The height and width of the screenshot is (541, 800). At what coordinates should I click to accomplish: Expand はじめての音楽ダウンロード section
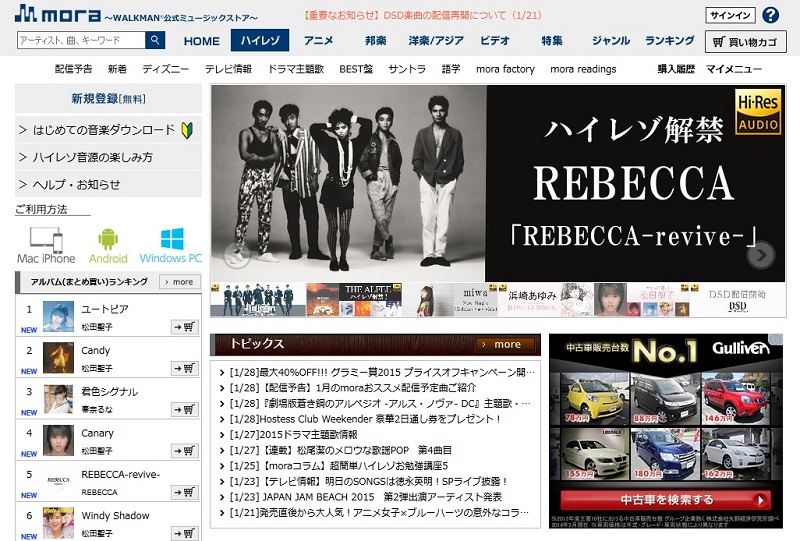pos(109,130)
